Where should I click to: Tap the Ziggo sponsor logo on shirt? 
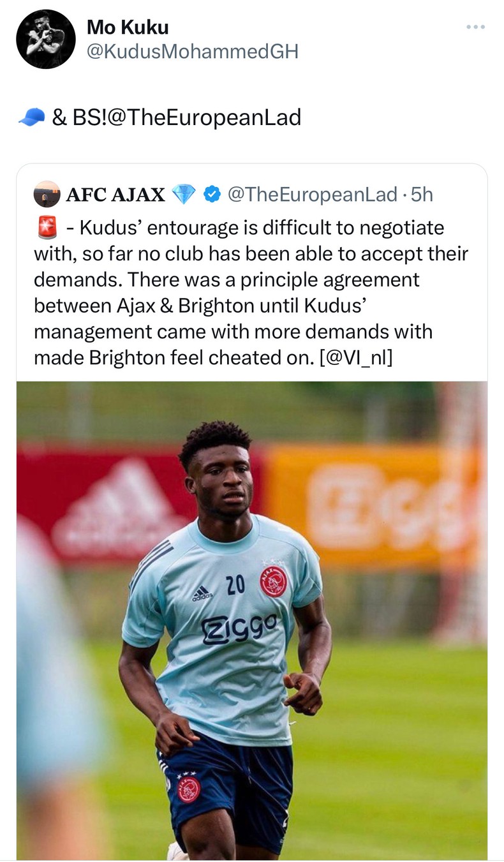[241, 627]
